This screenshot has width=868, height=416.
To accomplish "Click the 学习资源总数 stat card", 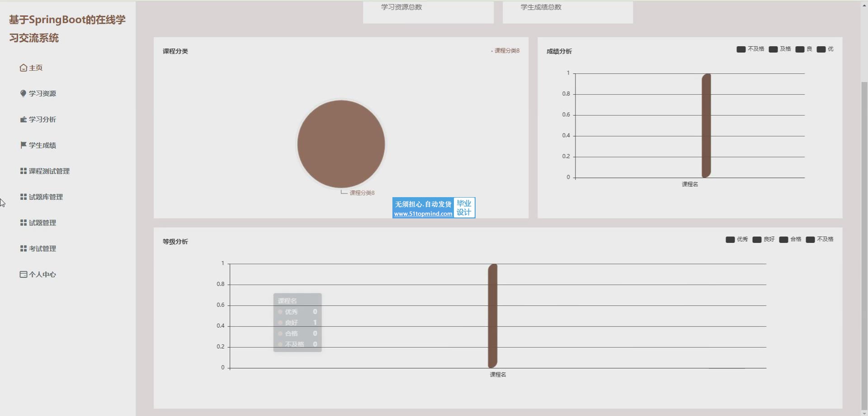I will coord(428,11).
